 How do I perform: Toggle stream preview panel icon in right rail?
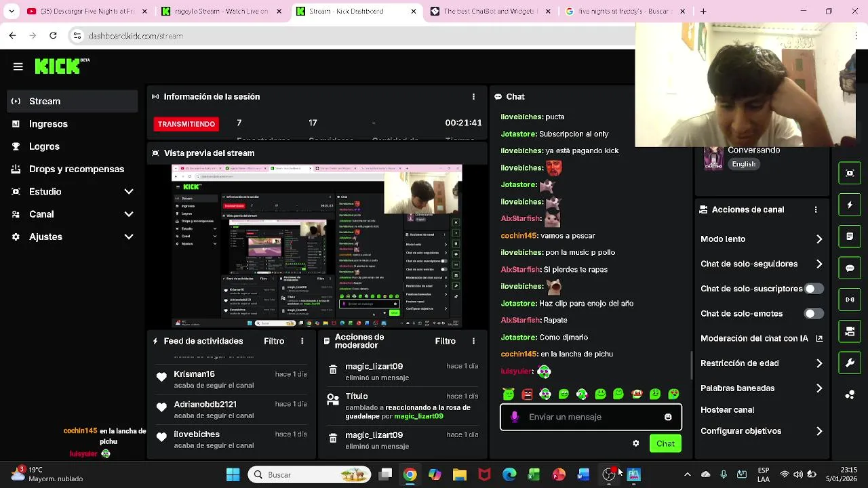(850, 173)
